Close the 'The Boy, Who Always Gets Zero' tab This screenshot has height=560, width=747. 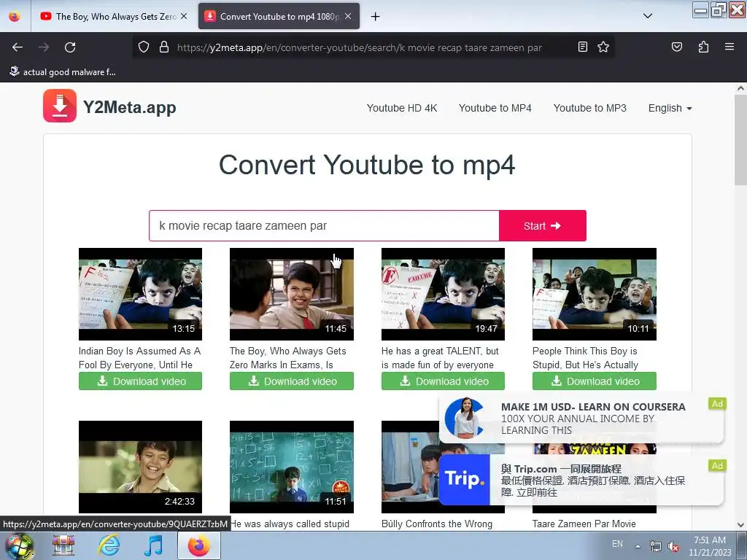tap(184, 16)
